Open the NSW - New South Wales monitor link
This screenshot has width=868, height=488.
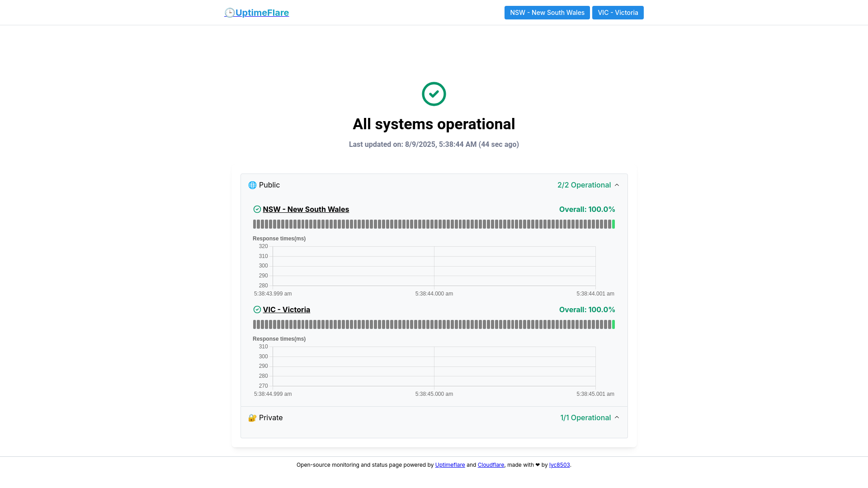tap(306, 209)
